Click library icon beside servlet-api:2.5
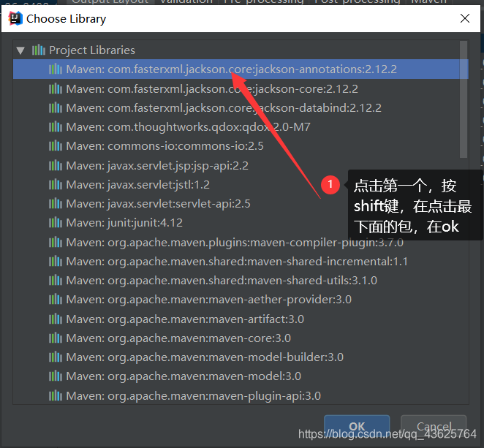The width and height of the screenshot is (484, 448). click(56, 204)
